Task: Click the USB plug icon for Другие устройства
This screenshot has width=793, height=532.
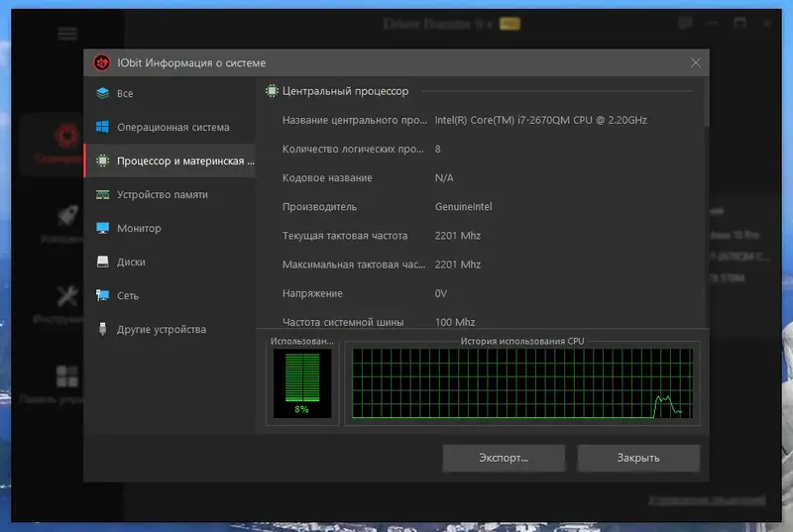Action: click(x=103, y=329)
